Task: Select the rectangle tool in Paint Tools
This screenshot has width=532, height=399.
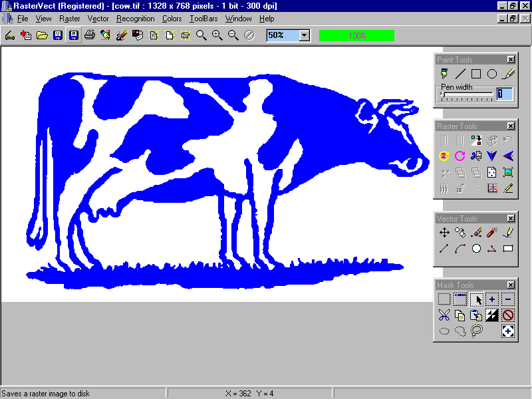Action: pyautogui.click(x=476, y=74)
